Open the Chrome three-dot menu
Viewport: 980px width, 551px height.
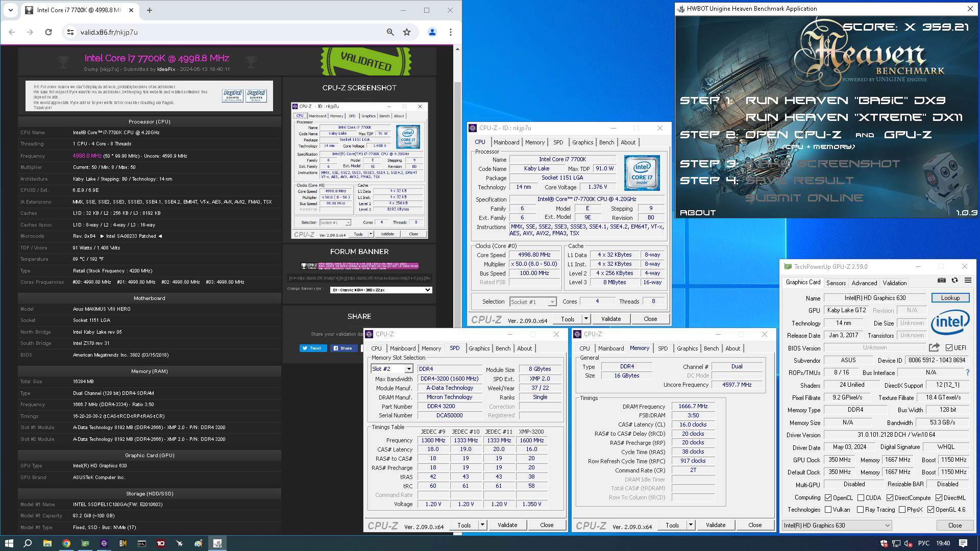point(450,32)
